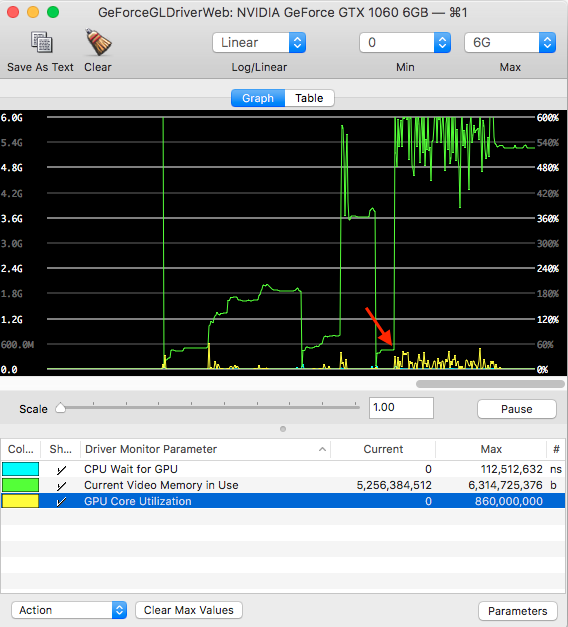The height and width of the screenshot is (627, 568).
Task: Click the Col... column header
Action: 21,449
